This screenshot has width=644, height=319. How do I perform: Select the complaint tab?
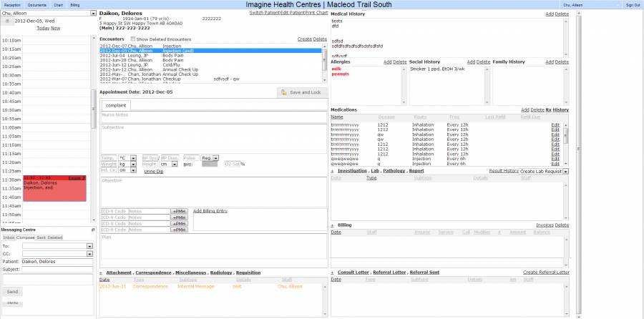116,106
